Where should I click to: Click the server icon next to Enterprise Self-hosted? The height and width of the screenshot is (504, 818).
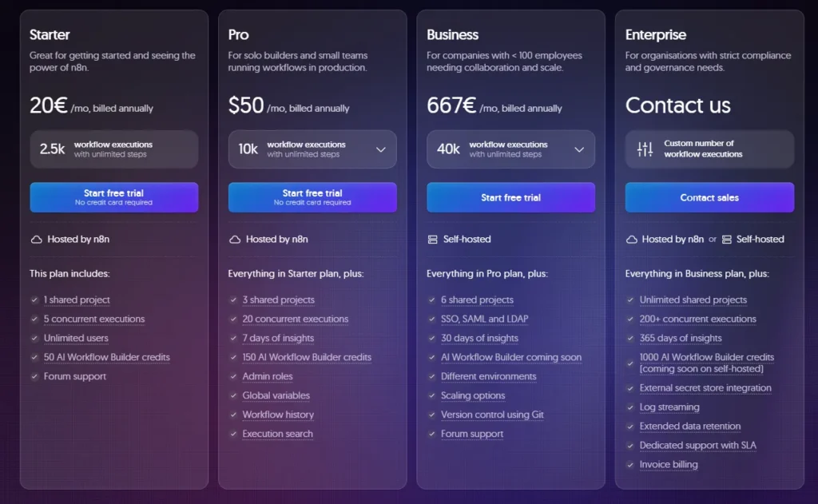[727, 239]
